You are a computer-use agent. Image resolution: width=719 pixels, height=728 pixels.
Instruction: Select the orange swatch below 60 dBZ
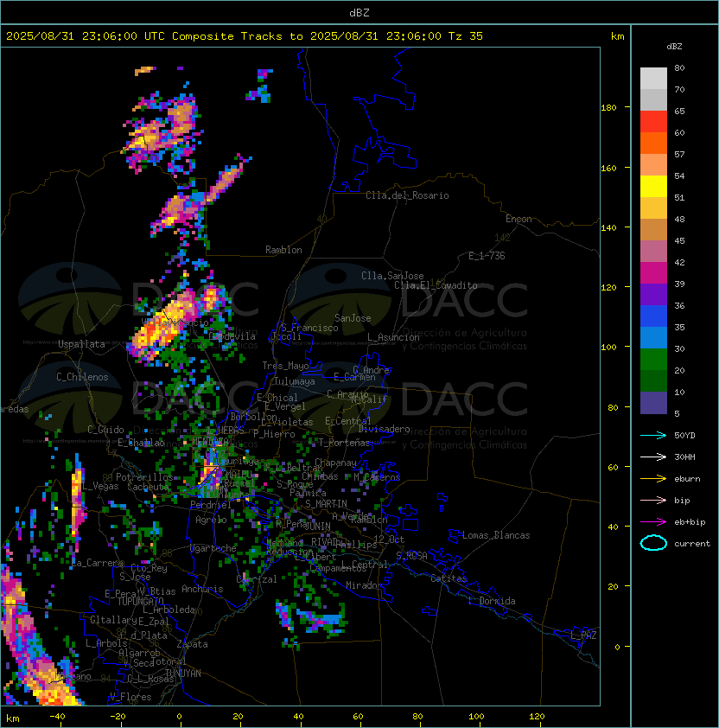pyautogui.click(x=653, y=143)
